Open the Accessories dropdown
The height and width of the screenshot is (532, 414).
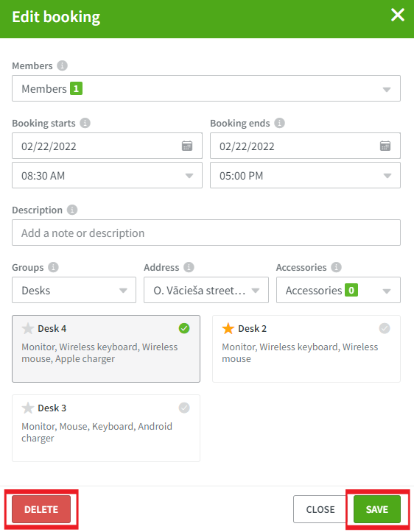[x=338, y=290]
